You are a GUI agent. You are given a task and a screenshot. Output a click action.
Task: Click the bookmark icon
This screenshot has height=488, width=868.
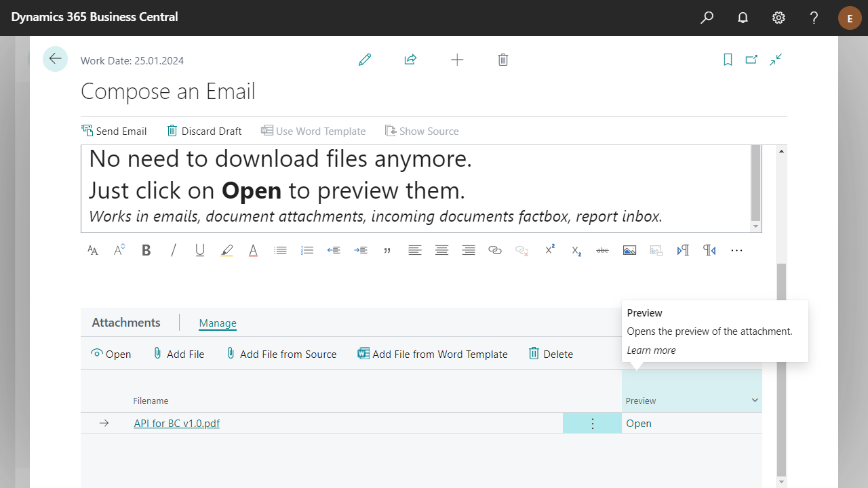[728, 60]
